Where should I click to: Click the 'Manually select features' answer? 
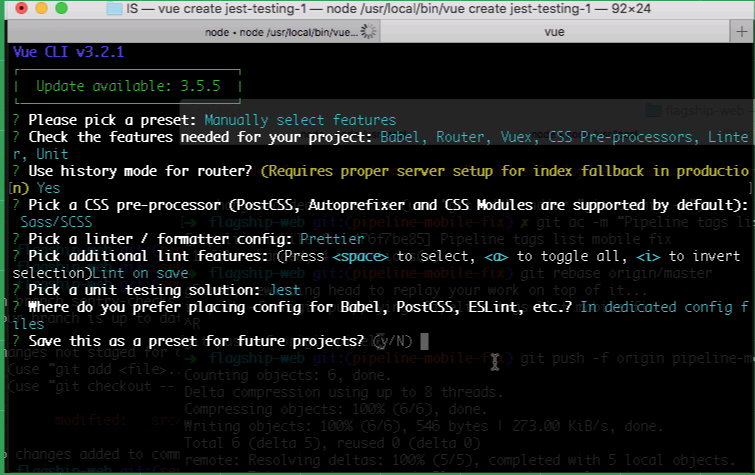pos(300,119)
